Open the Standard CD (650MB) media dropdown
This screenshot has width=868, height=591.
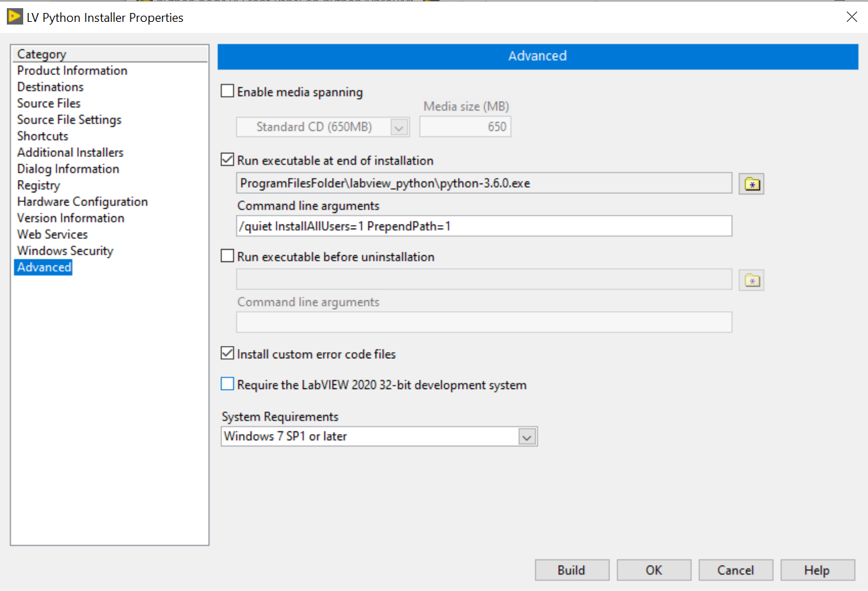point(399,127)
